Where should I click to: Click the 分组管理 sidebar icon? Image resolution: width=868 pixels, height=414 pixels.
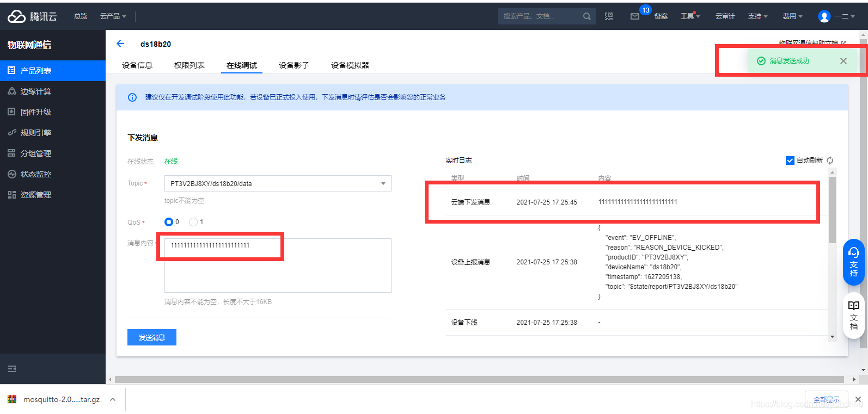click(11, 153)
